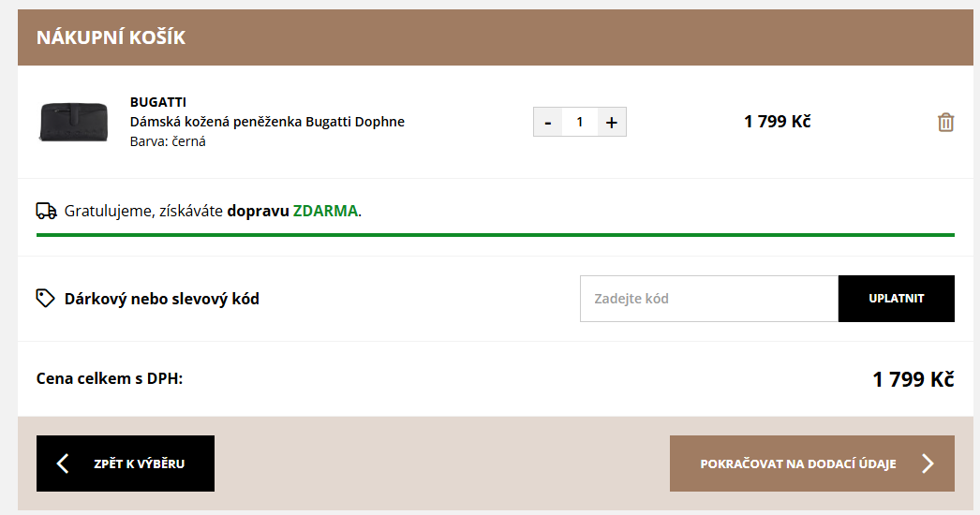The height and width of the screenshot is (515, 980).
Task: Decrease quantity with the minus button
Action: (x=548, y=122)
